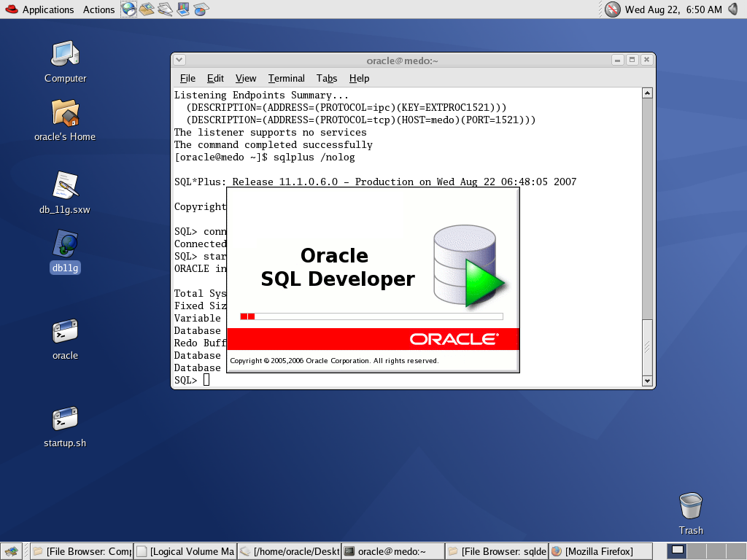Click the terminal scrollbar up arrow
This screenshot has width=747, height=560.
coord(646,93)
